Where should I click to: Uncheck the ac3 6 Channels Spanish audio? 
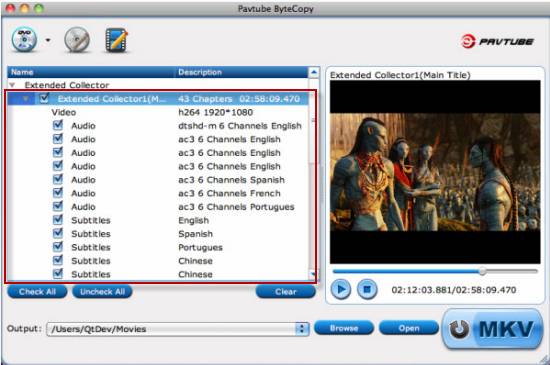tap(58, 179)
